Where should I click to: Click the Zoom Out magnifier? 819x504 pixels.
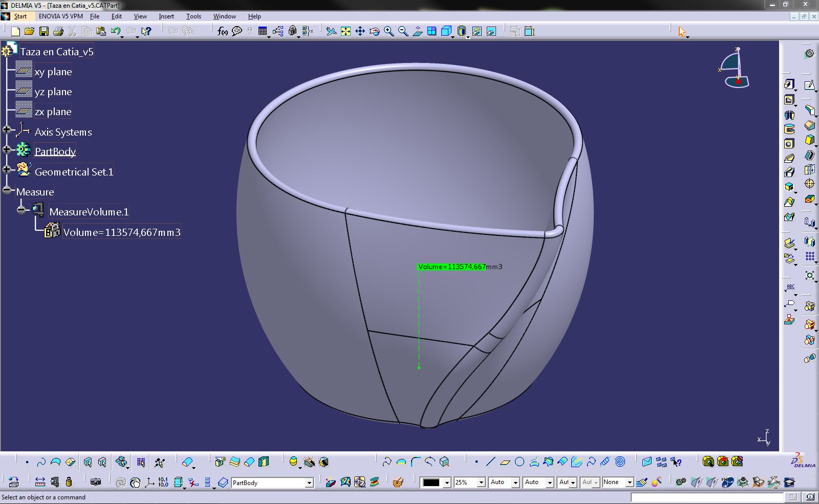click(403, 31)
